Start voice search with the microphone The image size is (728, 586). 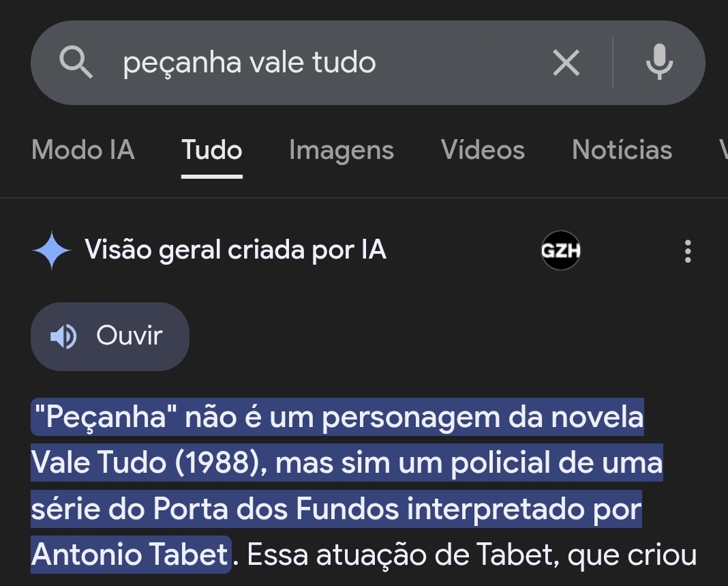tap(659, 63)
